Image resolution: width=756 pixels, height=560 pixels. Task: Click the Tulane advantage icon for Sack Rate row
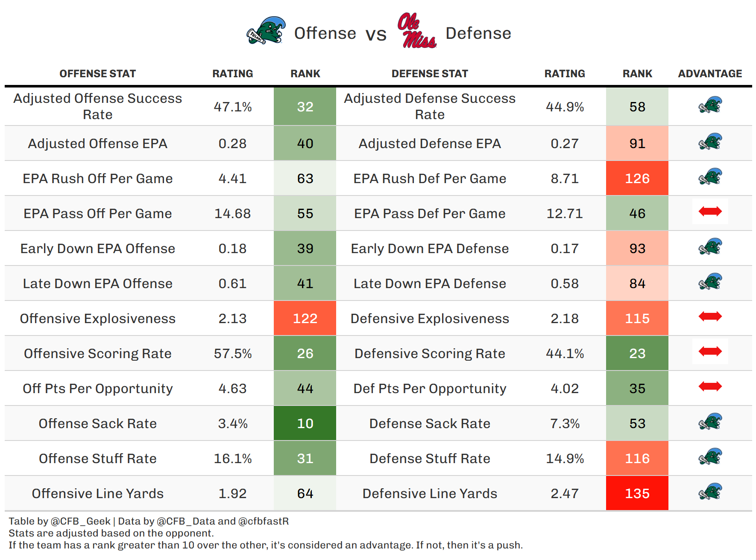coord(710,422)
